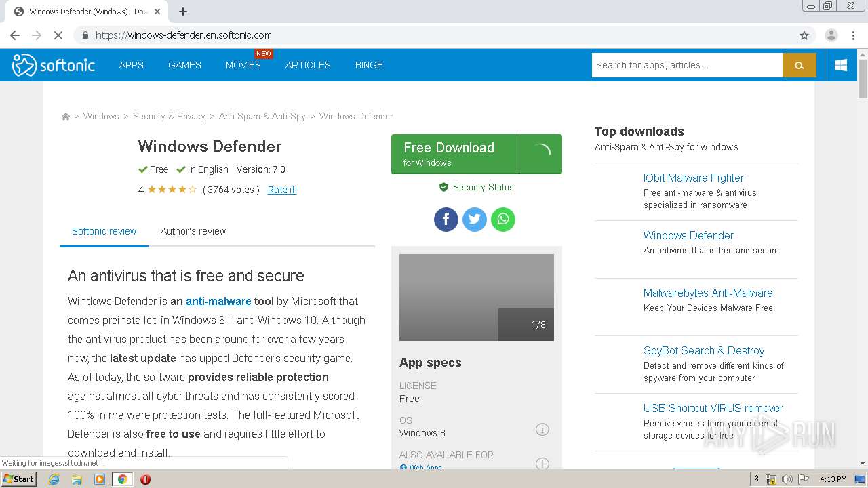868x488 pixels.
Task: Share on WhatsApp
Action: pos(503,219)
